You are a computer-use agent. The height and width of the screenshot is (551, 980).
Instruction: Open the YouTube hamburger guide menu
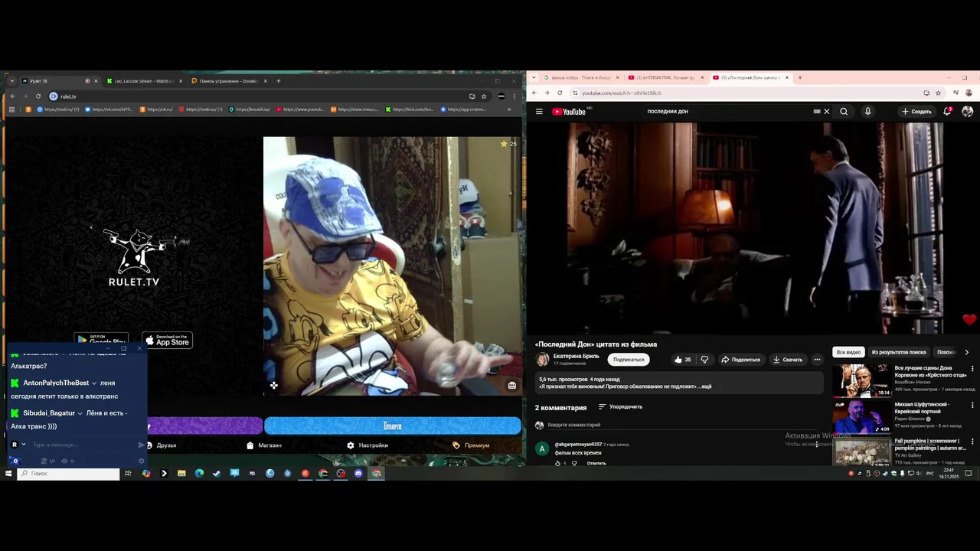[539, 112]
